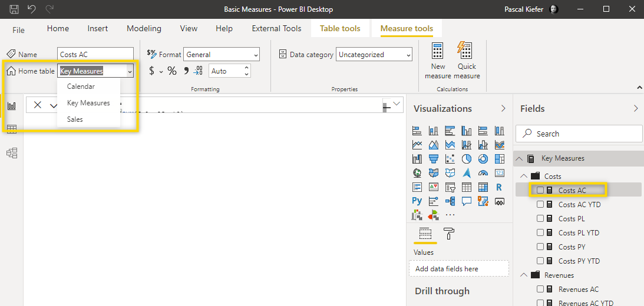Viewport: 644px width, 306px height.
Task: Switch to the Modeling ribbon tab
Action: 144,28
